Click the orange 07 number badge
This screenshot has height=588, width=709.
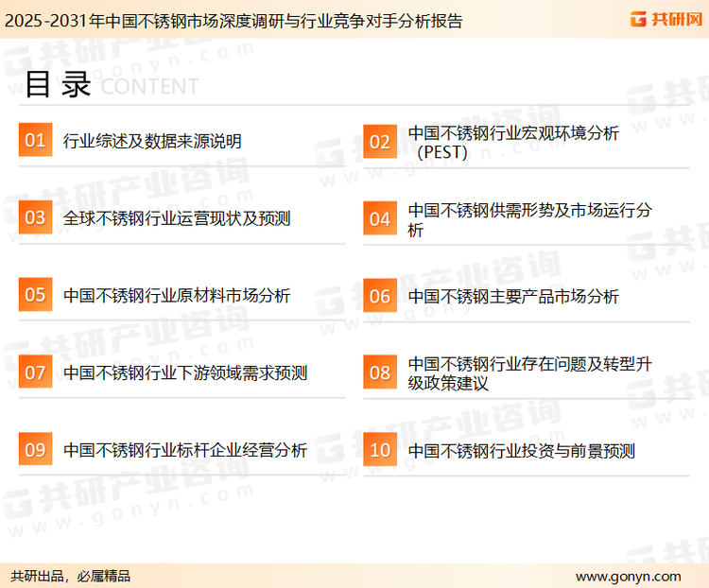point(35,372)
